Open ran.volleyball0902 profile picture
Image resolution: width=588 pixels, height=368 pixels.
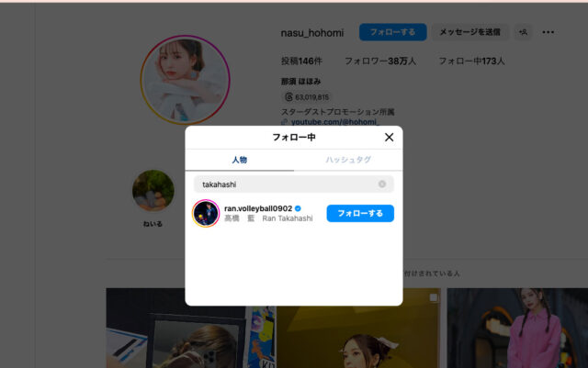click(206, 213)
